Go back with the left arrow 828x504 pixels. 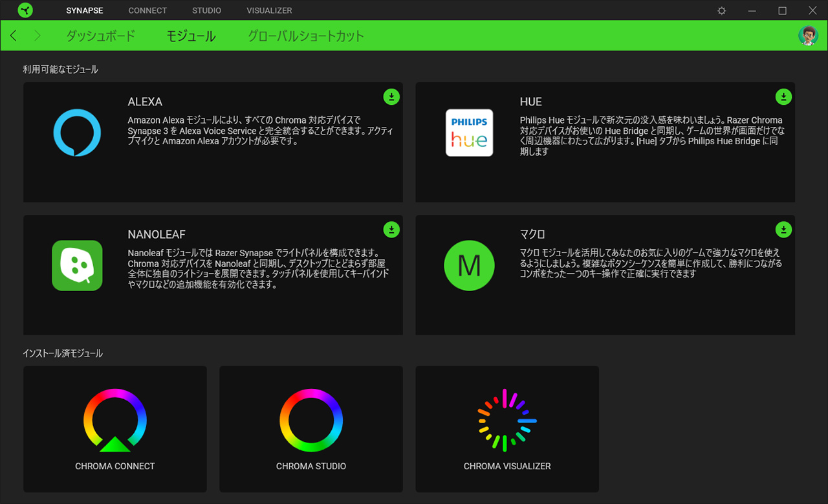pos(14,36)
